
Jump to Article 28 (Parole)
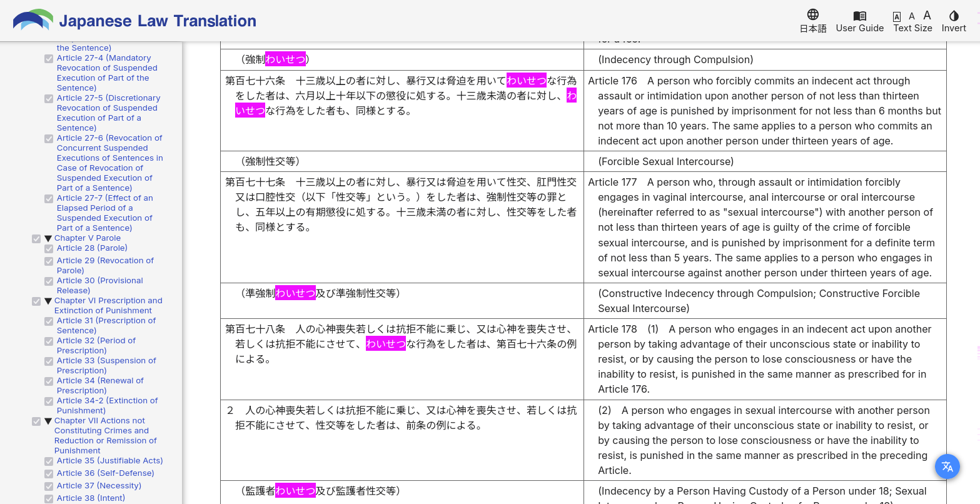[92, 248]
